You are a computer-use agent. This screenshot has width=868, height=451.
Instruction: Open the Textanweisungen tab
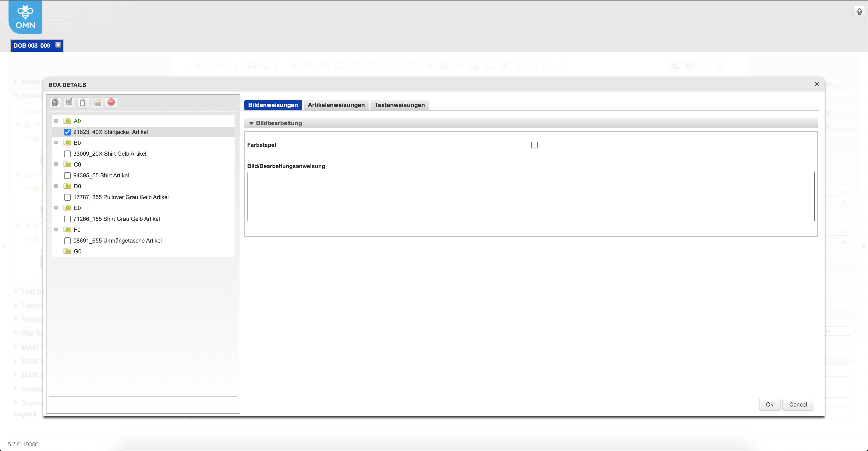(399, 105)
